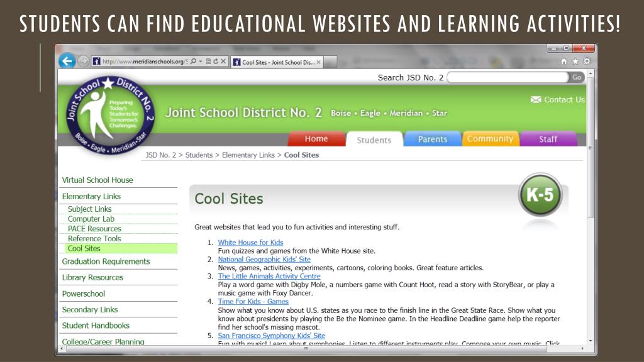
Task: Switch to the Parents navigation tab
Action: tap(433, 139)
